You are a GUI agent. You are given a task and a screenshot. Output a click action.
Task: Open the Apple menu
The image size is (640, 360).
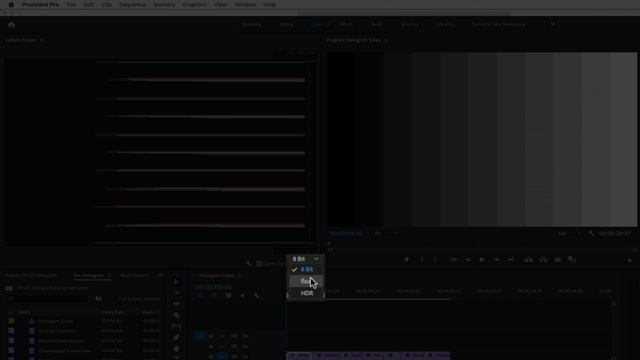point(11,4)
